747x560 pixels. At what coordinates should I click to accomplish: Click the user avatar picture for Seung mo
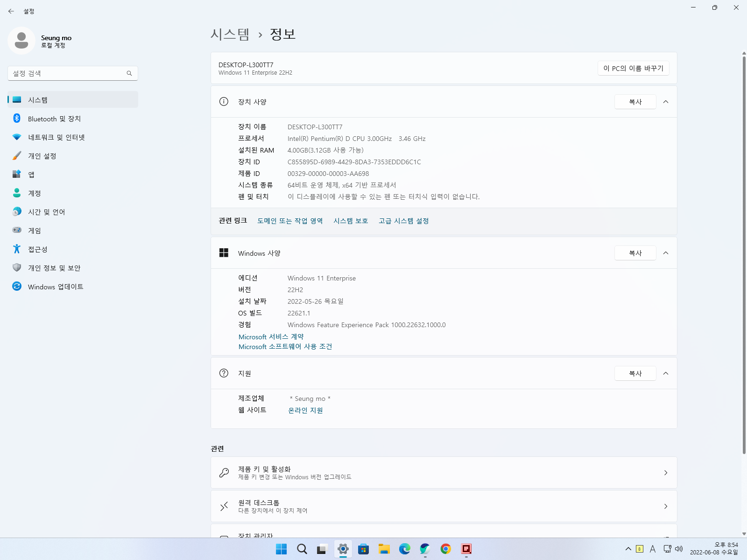(21, 41)
